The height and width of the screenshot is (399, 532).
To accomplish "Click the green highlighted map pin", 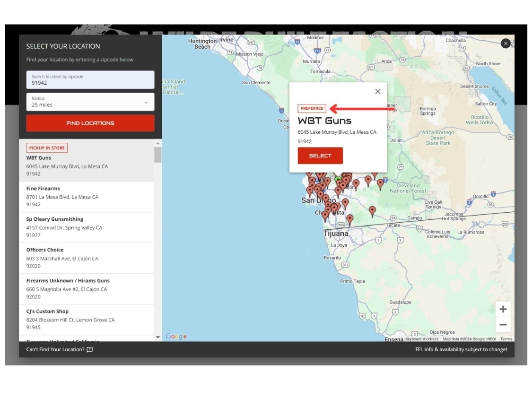I will pyautogui.click(x=338, y=180).
